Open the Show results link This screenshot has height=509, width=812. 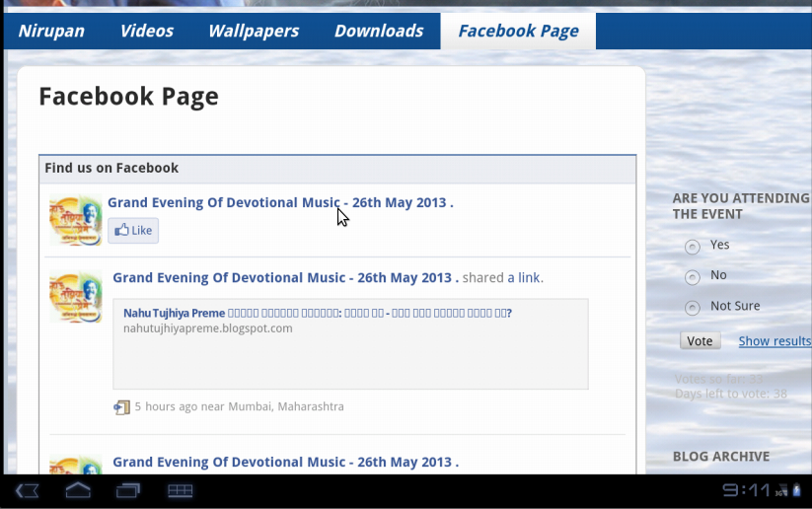pyautogui.click(x=775, y=341)
